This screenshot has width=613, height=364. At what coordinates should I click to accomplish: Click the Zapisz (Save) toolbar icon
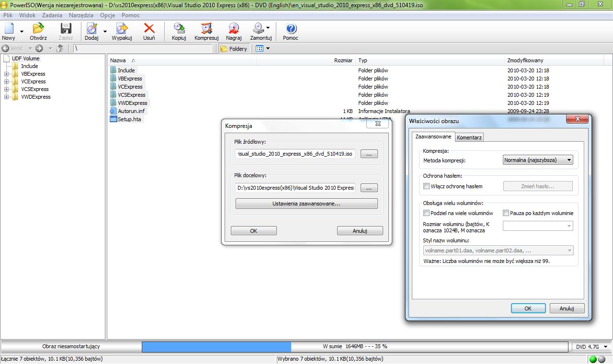[x=66, y=32]
